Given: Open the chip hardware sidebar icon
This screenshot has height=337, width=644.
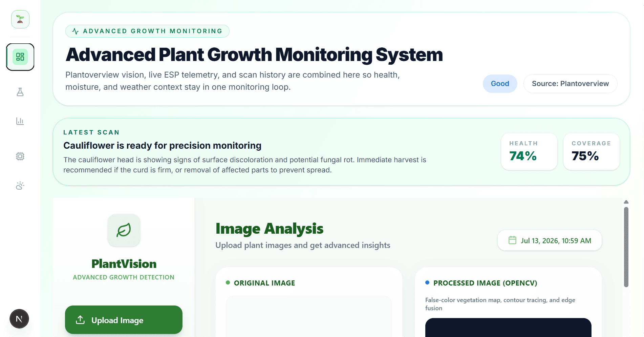Looking at the screenshot, I should tap(20, 156).
